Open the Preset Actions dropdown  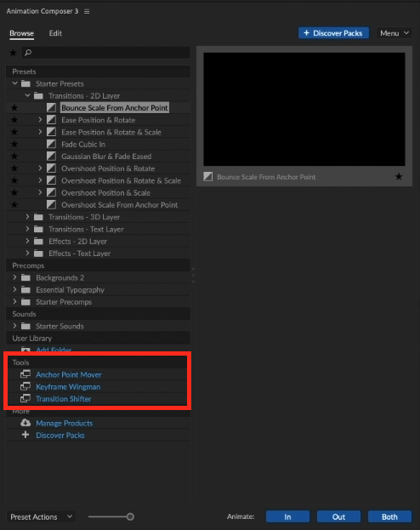(x=41, y=517)
